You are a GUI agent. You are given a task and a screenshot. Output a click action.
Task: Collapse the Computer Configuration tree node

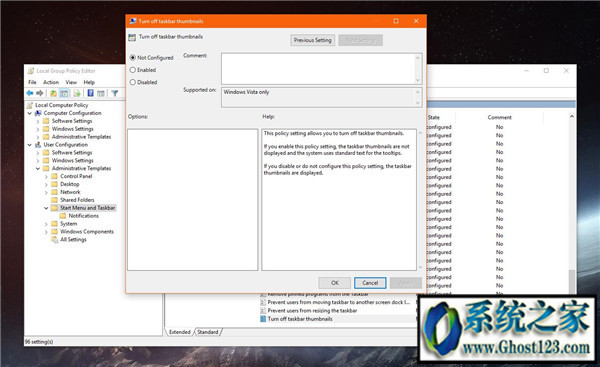coord(29,113)
